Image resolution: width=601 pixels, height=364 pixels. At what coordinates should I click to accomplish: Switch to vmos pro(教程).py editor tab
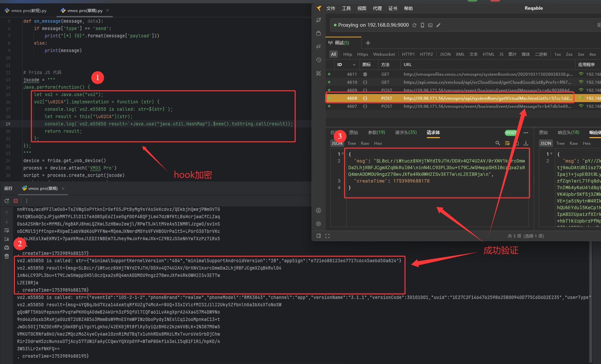pos(26,10)
